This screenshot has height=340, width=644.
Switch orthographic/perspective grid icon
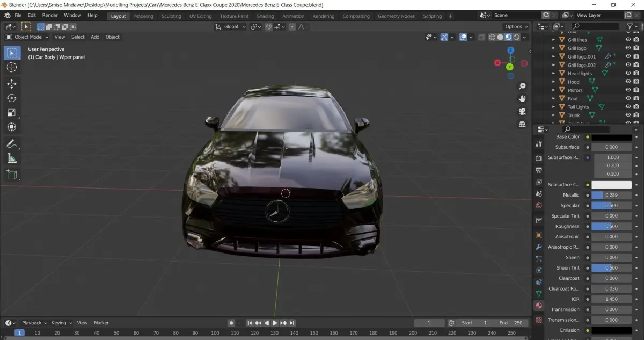click(522, 124)
